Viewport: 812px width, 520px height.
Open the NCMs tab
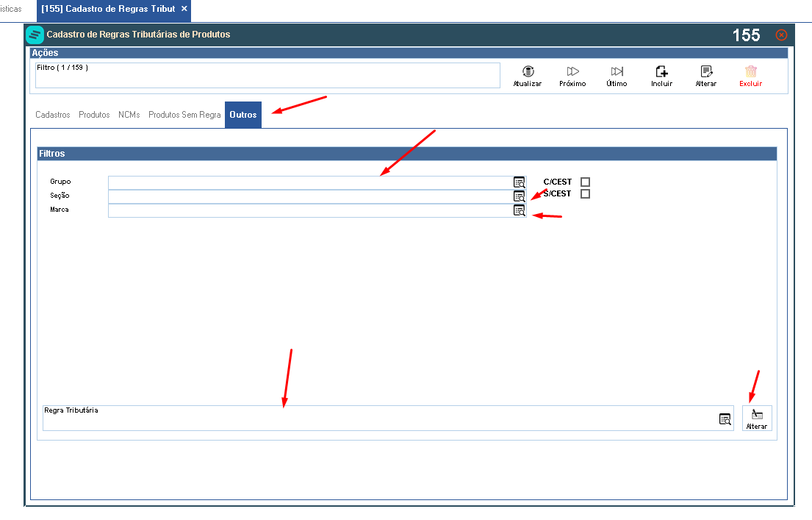click(129, 115)
